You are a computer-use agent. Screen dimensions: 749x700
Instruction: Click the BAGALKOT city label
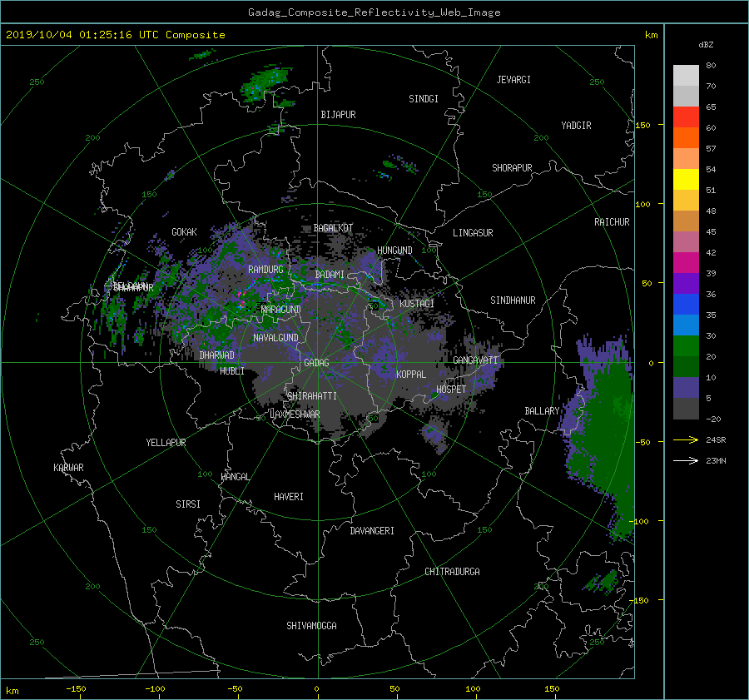[333, 228]
